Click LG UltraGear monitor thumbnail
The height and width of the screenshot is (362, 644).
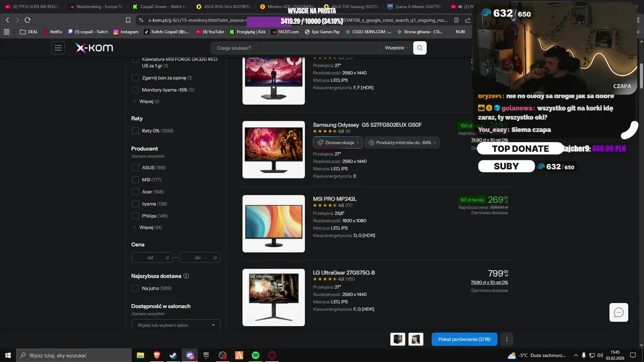click(274, 297)
